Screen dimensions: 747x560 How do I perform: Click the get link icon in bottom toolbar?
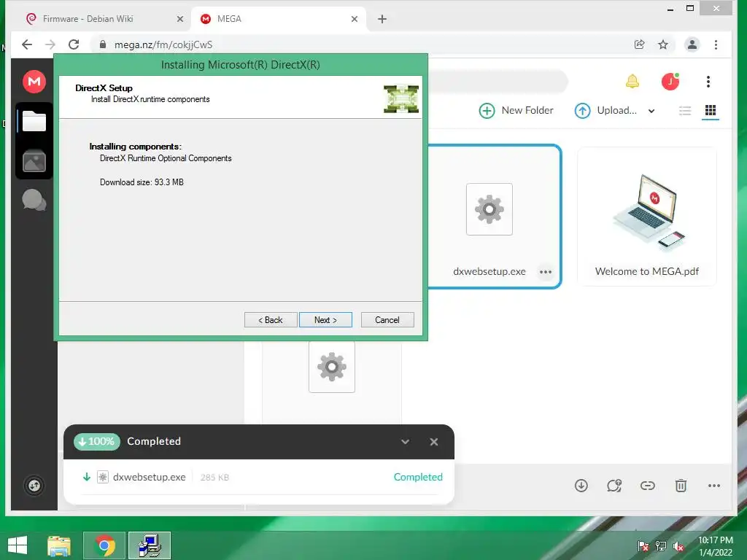(x=648, y=486)
